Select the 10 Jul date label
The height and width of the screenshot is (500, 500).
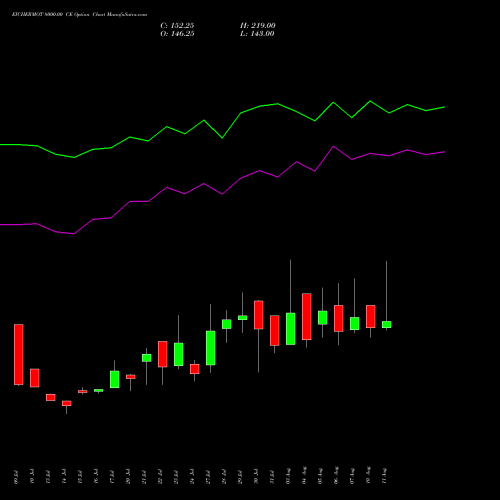click(32, 477)
